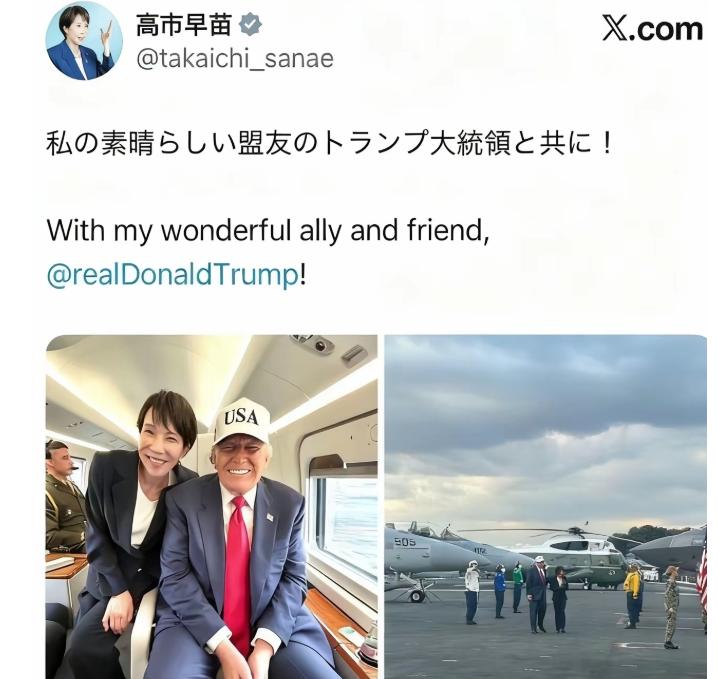Open the 高市早苗 profile avatar
Image resolution: width=718 pixels, height=679 pixels.
click(84, 42)
